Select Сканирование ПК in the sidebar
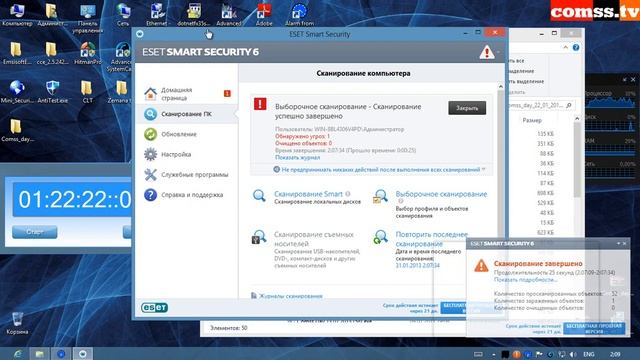 click(186, 114)
